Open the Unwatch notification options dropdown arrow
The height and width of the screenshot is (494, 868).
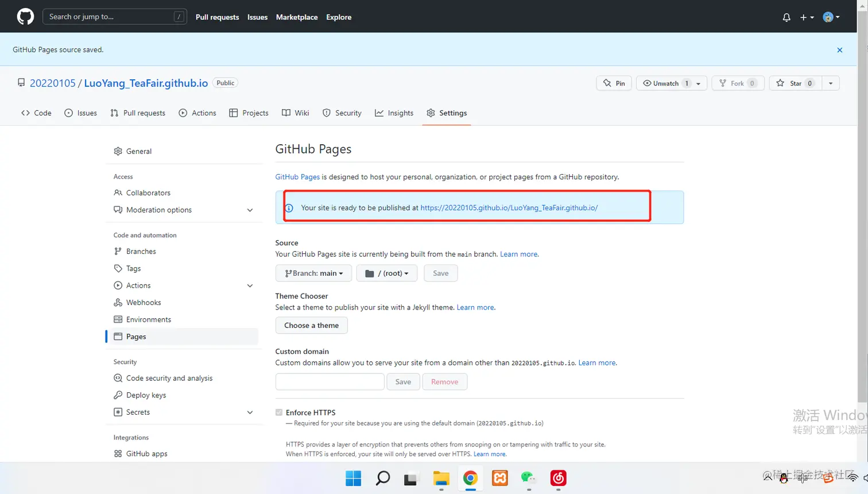[699, 83]
